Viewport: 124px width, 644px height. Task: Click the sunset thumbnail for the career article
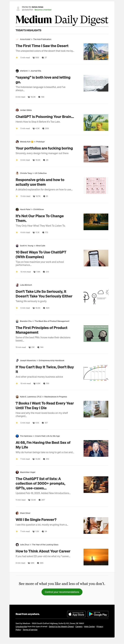[96, 557]
